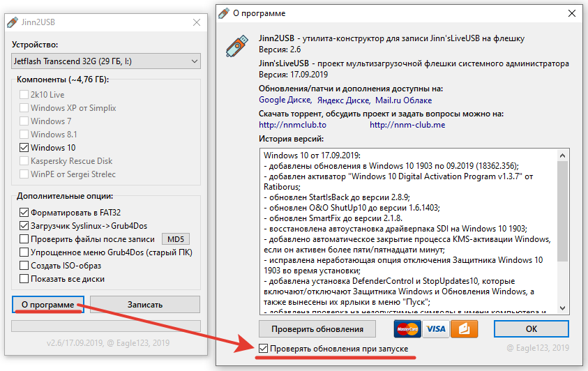Image resolution: width=588 pixels, height=371 pixels.
Task: Click the VISA payment icon
Action: 436,329
